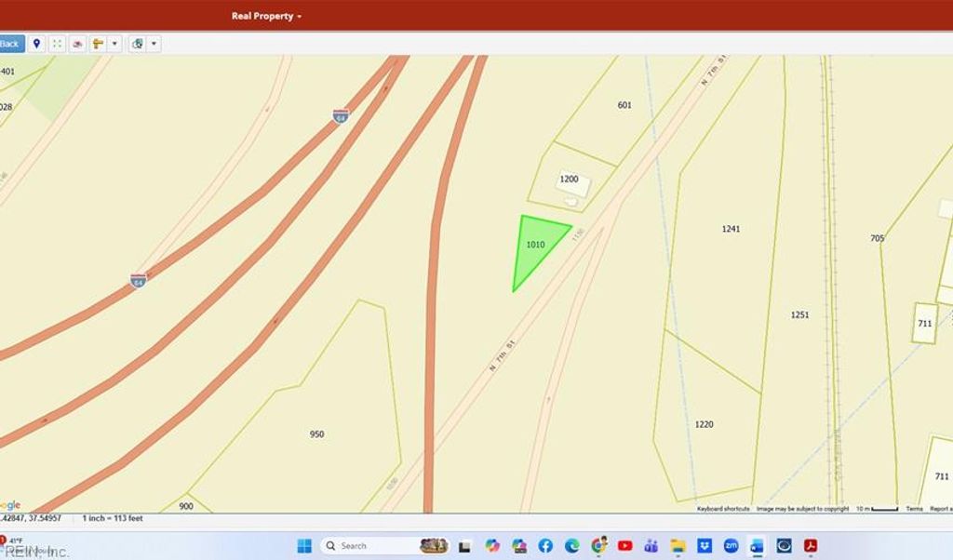Expand the measure tool dropdown arrow

(x=114, y=44)
